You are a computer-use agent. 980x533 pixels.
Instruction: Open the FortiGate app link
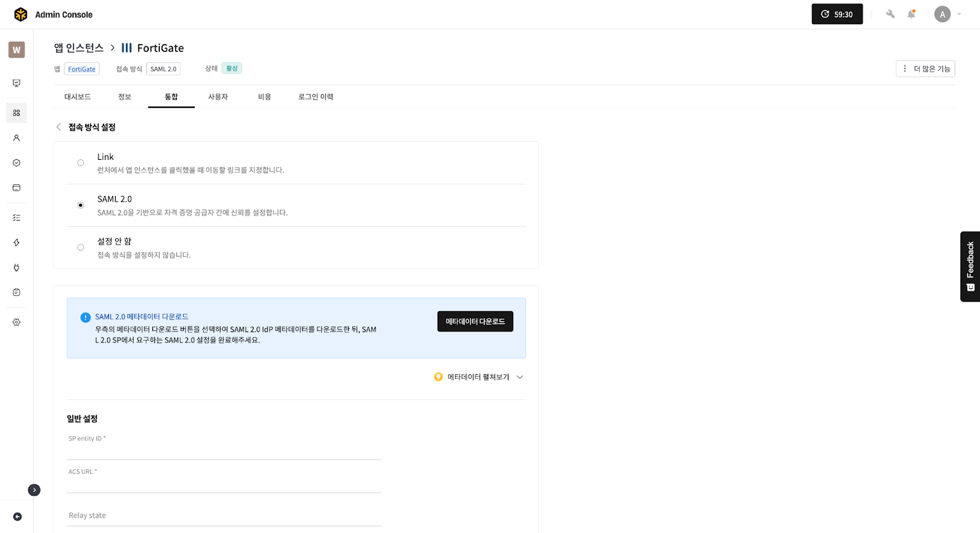pyautogui.click(x=81, y=69)
